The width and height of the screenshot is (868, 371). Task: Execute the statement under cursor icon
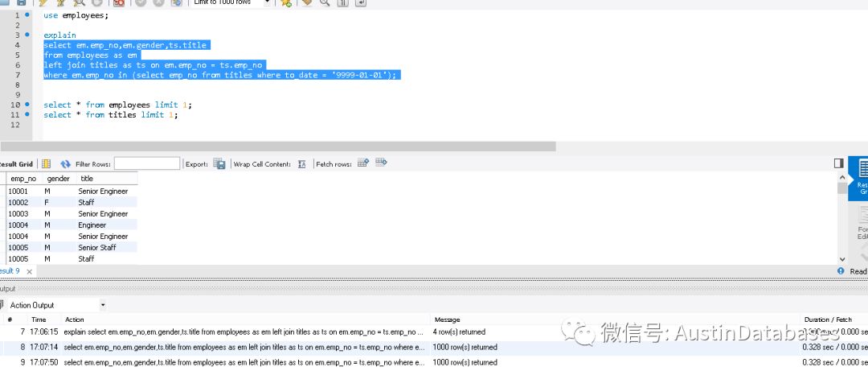click(61, 2)
